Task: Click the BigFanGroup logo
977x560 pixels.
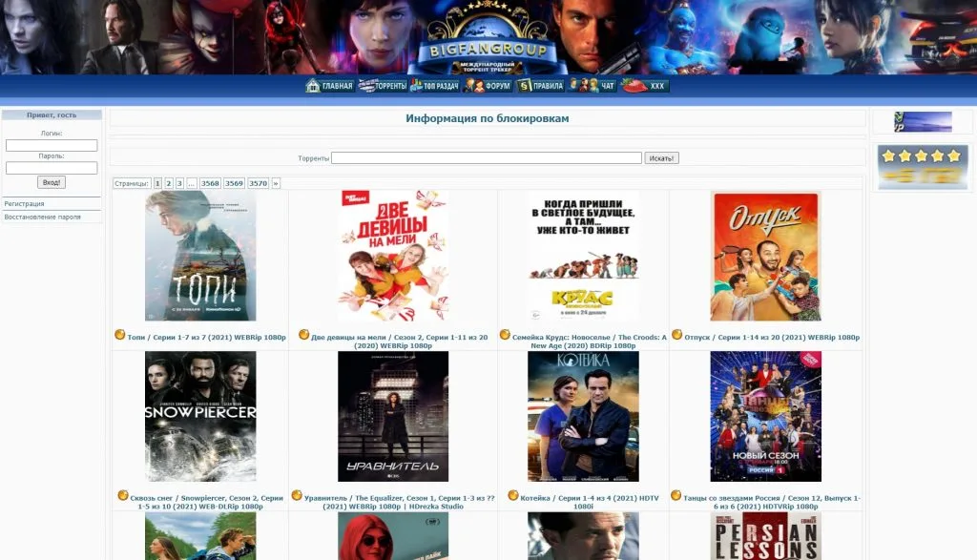Action: point(488,38)
